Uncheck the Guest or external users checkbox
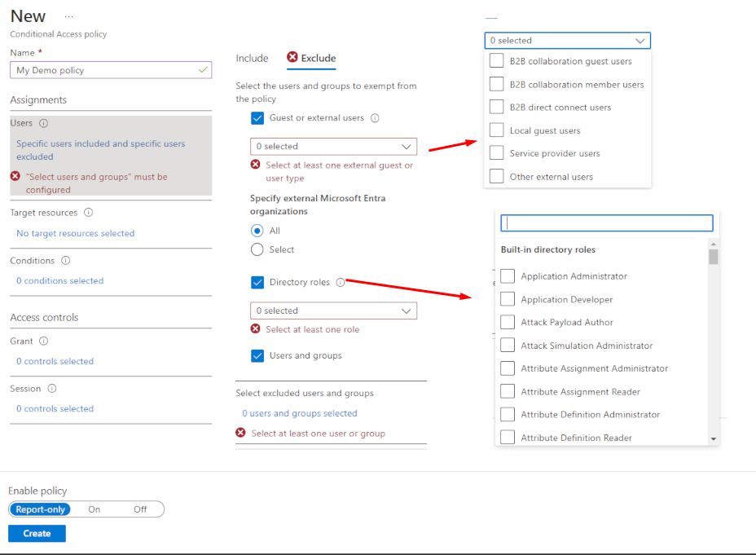The image size is (756, 555). (257, 118)
